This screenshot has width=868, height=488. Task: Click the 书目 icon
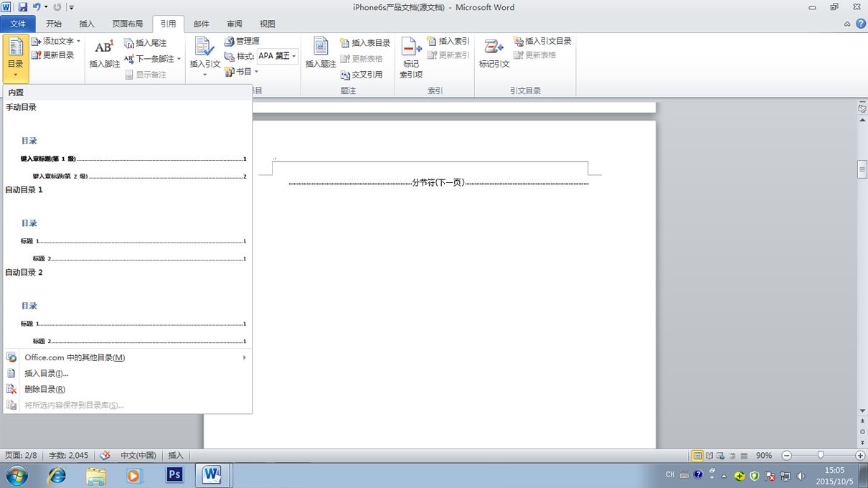(230, 72)
